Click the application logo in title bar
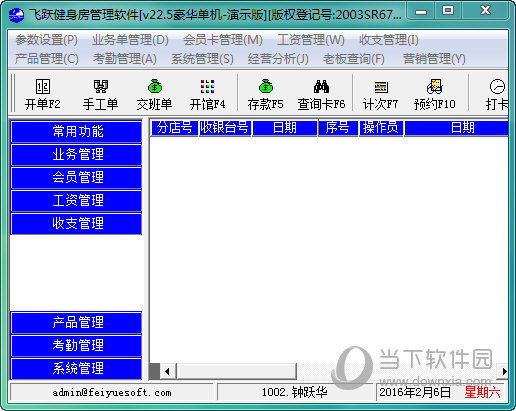This screenshot has width=516, height=411. pos(16,15)
